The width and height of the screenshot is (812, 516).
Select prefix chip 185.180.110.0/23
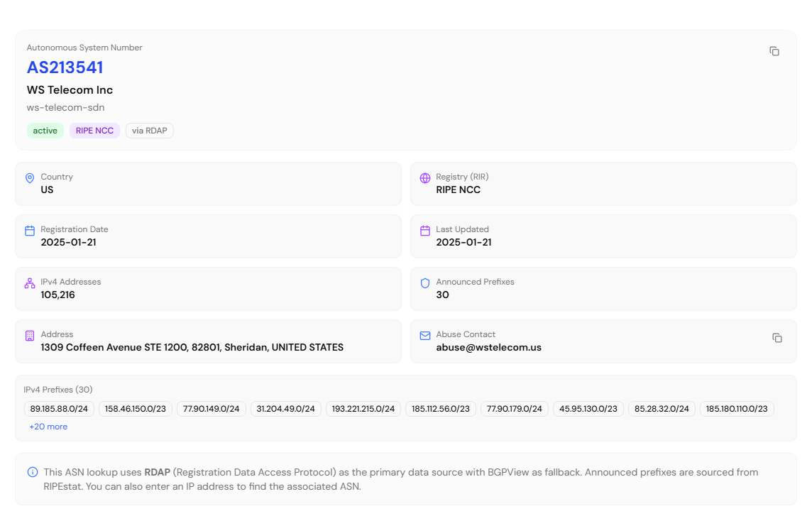[x=737, y=409]
